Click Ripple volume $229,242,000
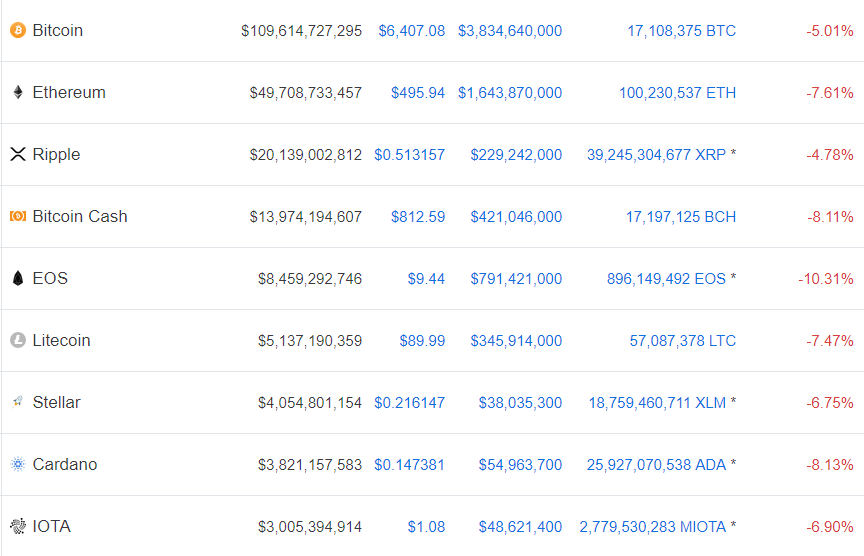 click(516, 155)
